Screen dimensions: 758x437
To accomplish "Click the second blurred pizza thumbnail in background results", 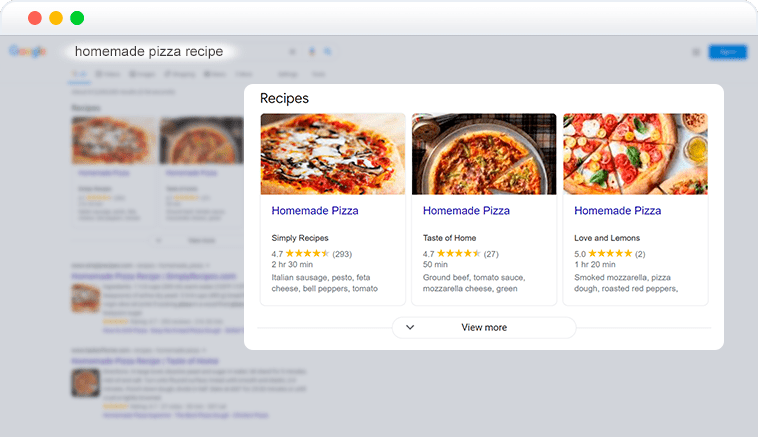I will 202,141.
